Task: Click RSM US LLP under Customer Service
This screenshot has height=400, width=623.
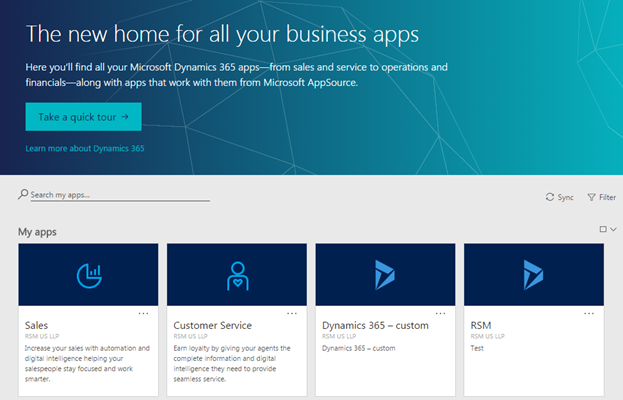Action: 190,336
